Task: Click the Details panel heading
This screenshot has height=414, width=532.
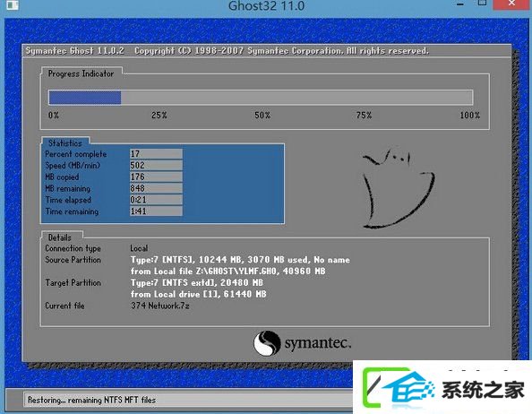Action: click(x=60, y=237)
